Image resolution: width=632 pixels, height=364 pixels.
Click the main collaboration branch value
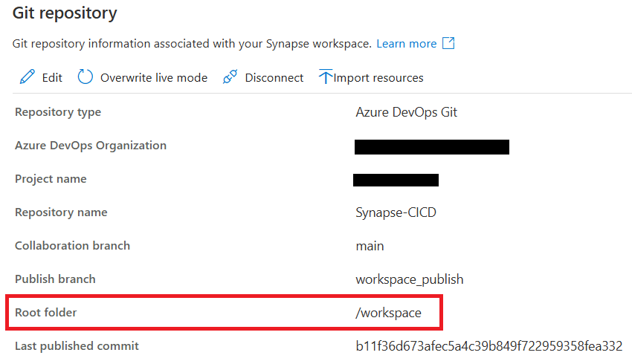[370, 246]
